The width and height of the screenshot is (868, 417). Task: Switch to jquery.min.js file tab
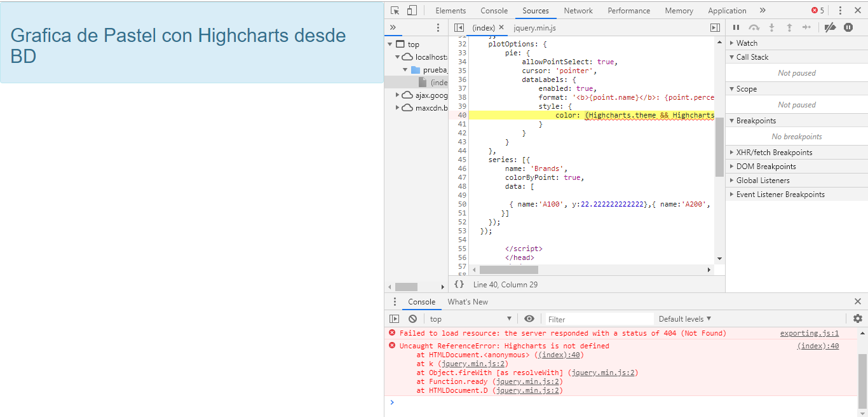tap(535, 28)
